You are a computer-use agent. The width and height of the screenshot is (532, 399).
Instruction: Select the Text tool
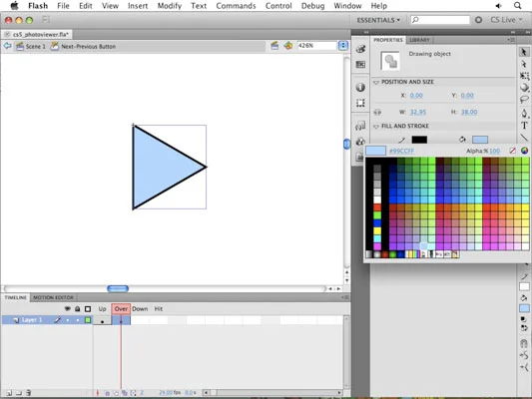(x=524, y=126)
